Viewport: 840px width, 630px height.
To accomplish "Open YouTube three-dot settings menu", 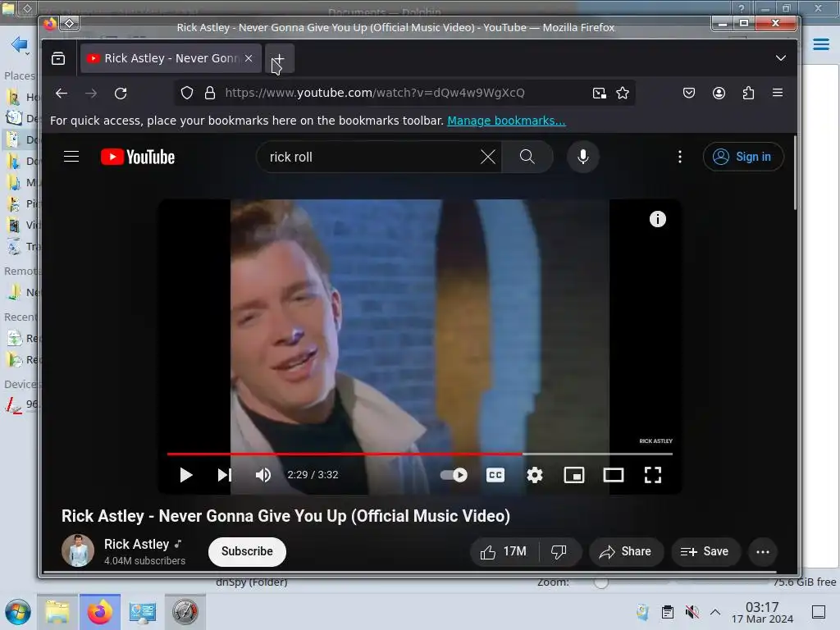I will [680, 157].
